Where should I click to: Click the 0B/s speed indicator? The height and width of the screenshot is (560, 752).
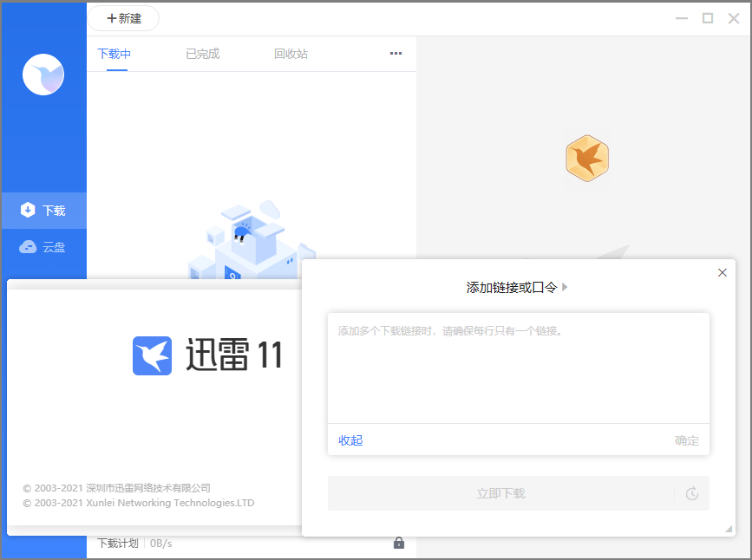[x=160, y=544]
